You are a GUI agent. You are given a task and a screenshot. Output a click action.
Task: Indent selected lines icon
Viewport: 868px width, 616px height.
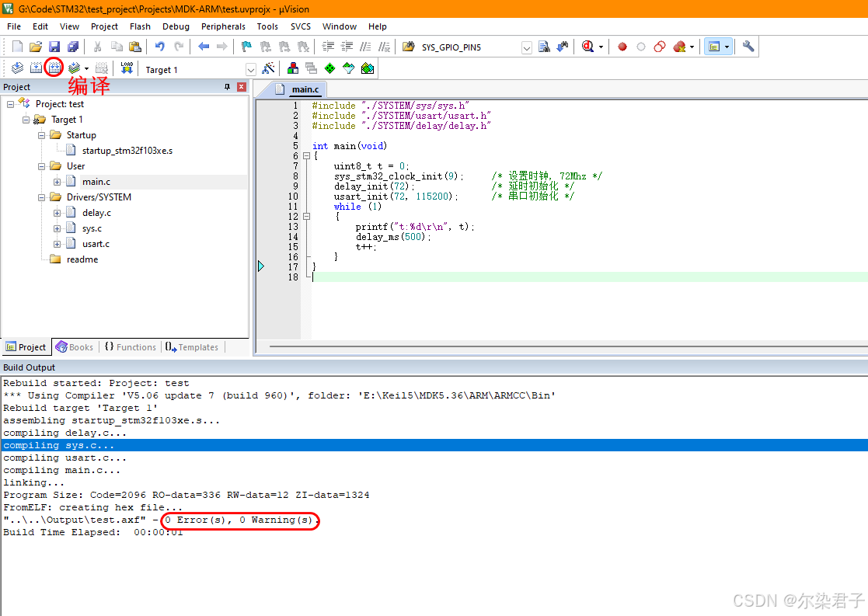[x=328, y=47]
